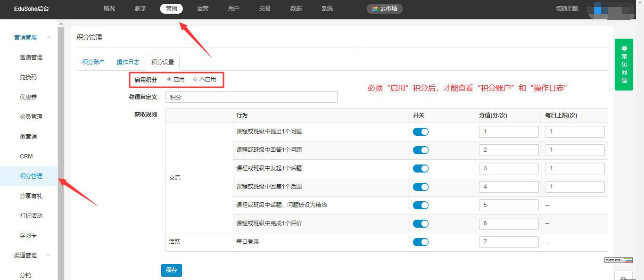Click the sidebar scroll up arrow

pos(61,24)
